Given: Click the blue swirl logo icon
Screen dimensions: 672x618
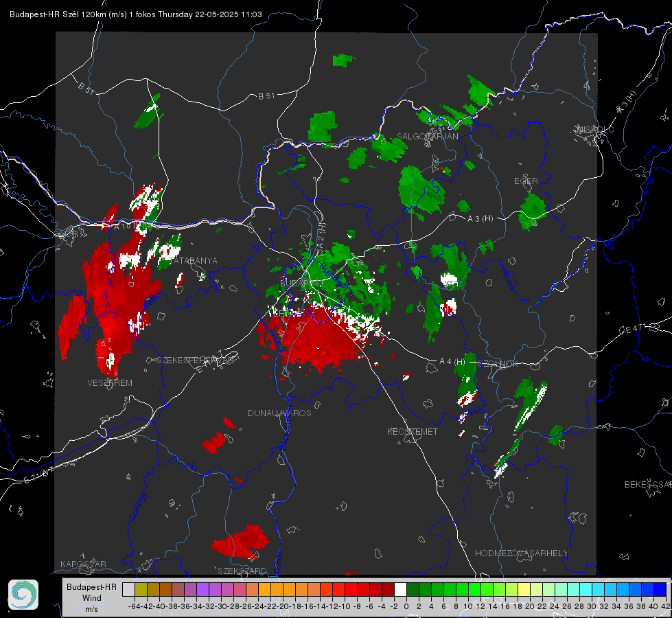Looking at the screenshot, I should point(23,595).
